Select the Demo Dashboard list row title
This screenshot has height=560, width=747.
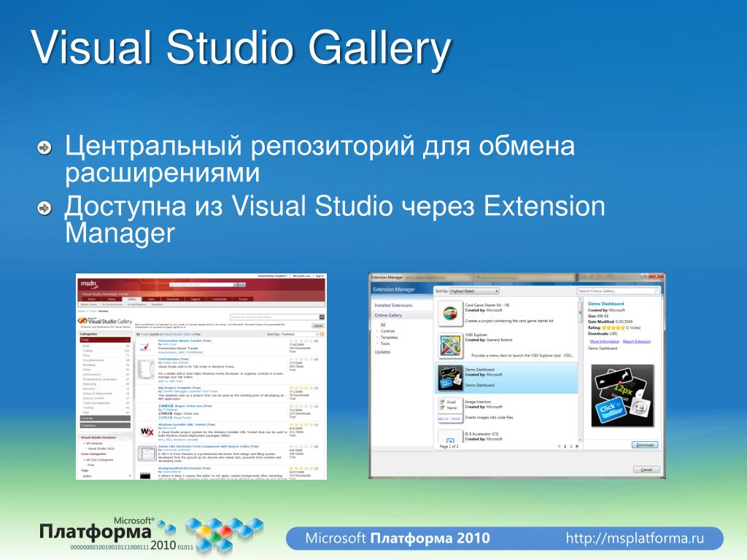480,370
